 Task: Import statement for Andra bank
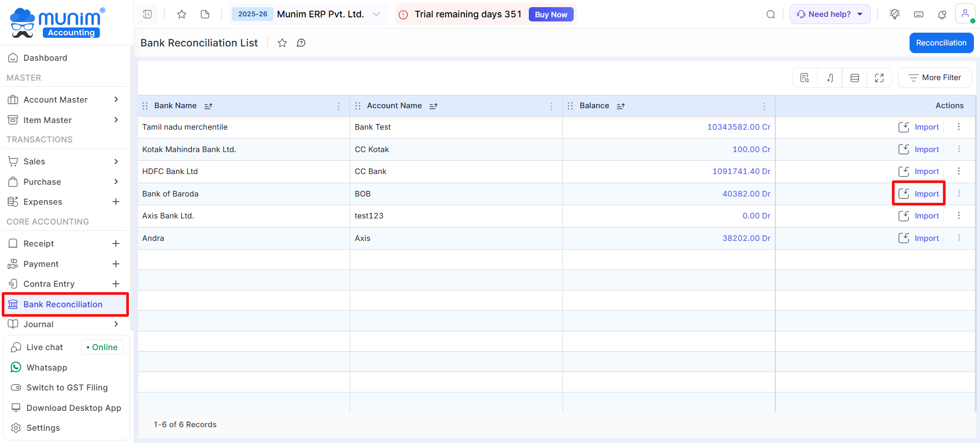tap(919, 238)
